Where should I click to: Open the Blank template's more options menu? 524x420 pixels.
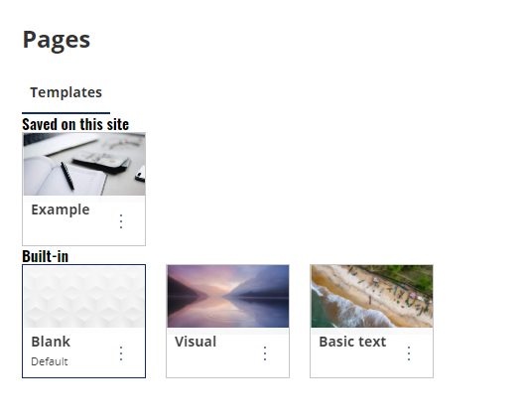click(x=121, y=353)
